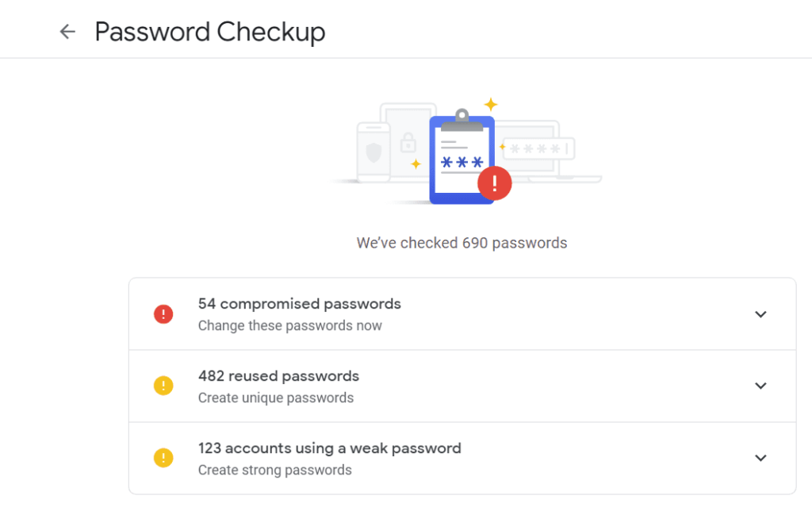Click the blue clipboard illustration
Viewport: 812px width, 507px height.
(460, 159)
